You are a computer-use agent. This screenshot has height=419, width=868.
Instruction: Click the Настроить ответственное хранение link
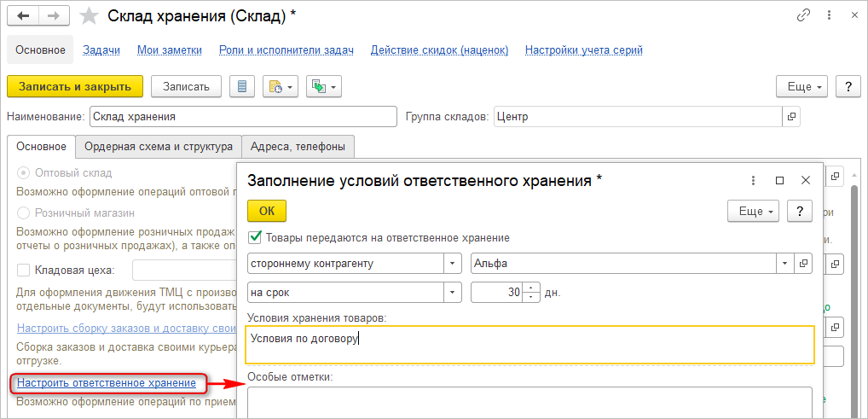pyautogui.click(x=107, y=383)
